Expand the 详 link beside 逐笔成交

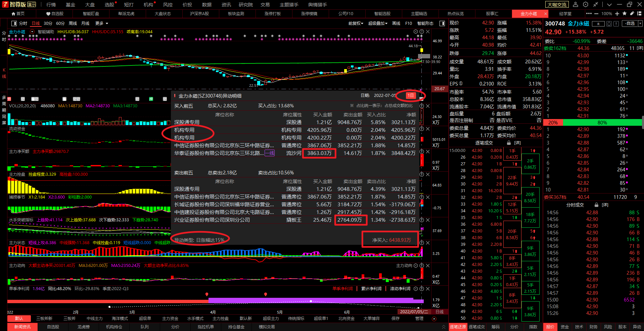tap(517, 143)
